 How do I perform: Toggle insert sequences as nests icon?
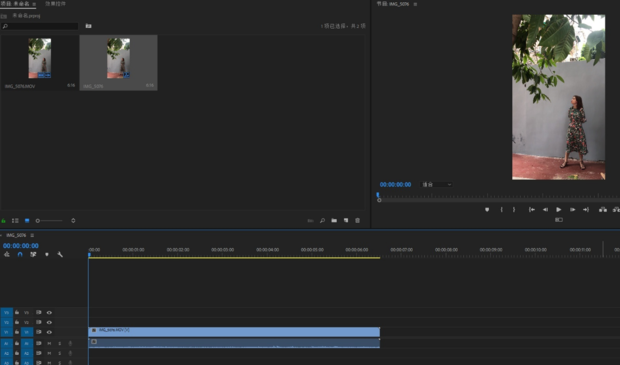coord(7,255)
